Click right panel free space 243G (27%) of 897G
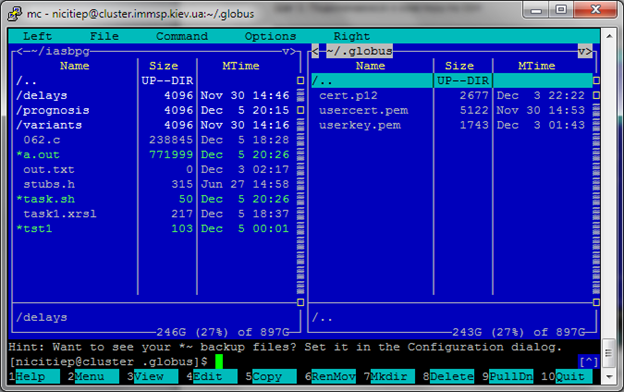The image size is (624, 392). pyautogui.click(x=519, y=332)
